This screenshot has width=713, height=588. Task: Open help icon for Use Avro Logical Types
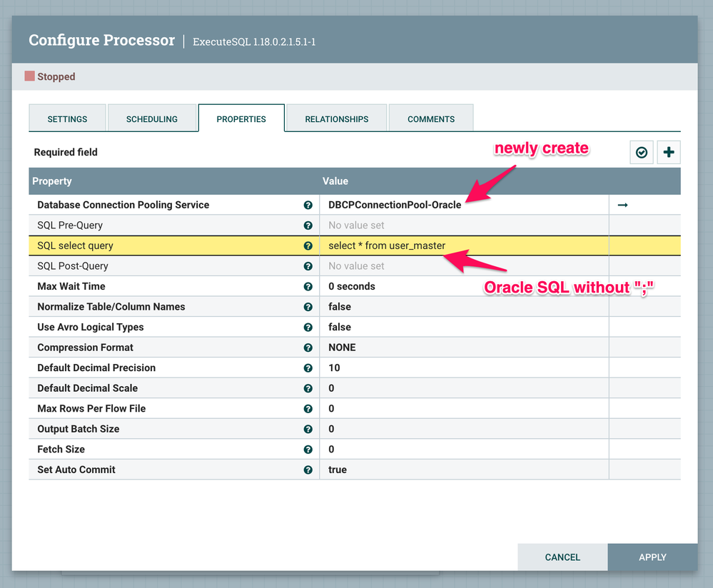tap(308, 328)
